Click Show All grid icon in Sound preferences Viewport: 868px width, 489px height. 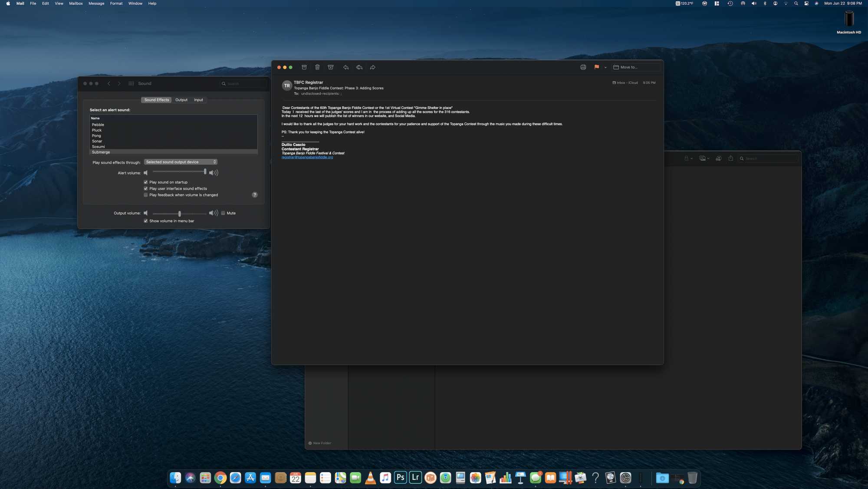pos(131,83)
